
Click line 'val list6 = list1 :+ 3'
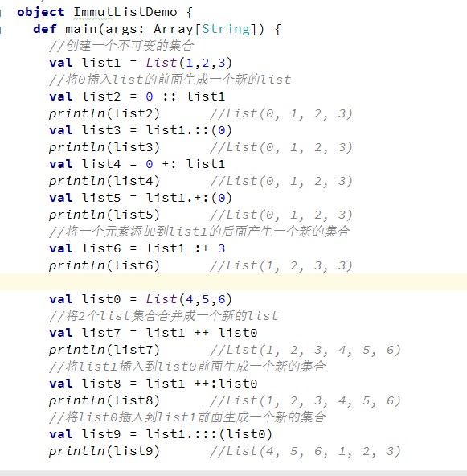tap(137, 248)
